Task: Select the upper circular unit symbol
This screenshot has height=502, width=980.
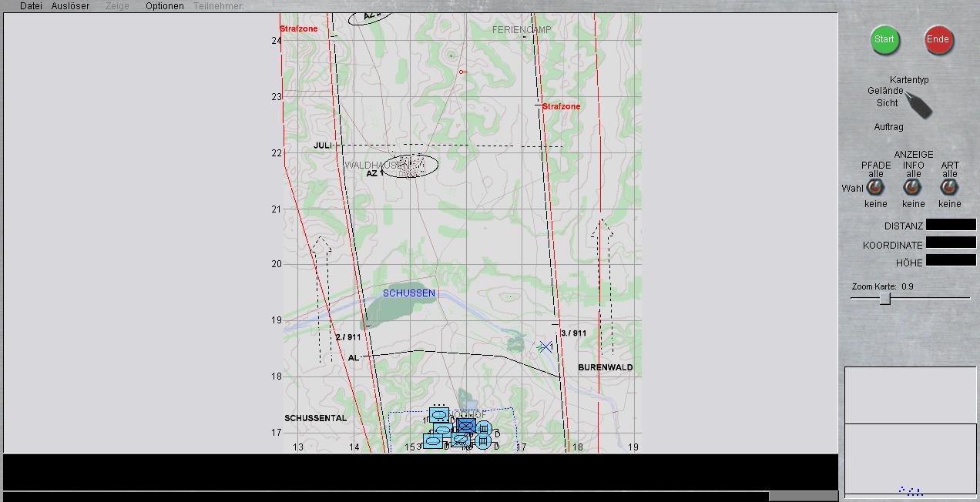Action: tap(484, 429)
